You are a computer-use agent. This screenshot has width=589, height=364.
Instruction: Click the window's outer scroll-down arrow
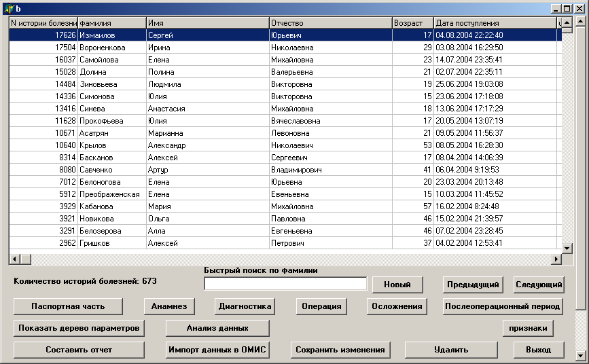581,355
